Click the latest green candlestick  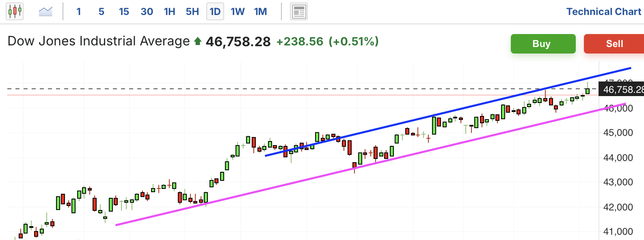click(588, 90)
